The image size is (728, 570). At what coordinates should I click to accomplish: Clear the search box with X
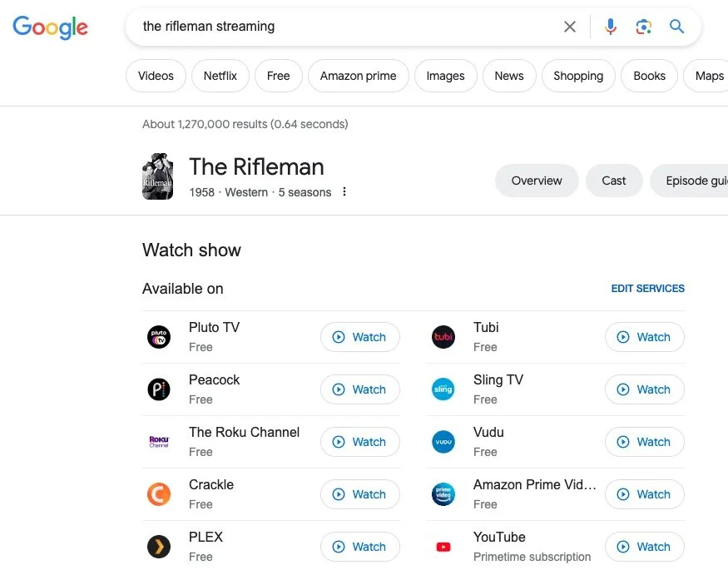pos(570,27)
